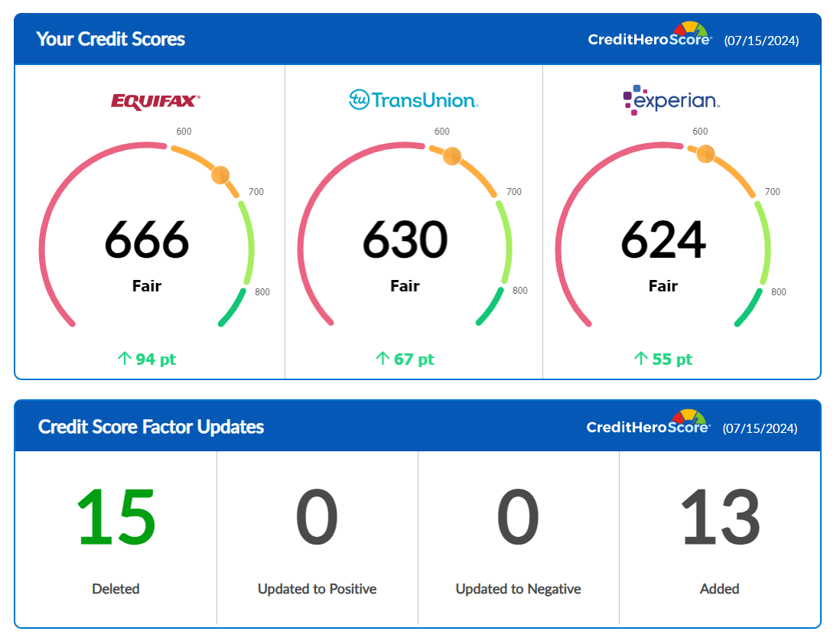
Task: Click the Updated to Positive label
Action: [317, 588]
